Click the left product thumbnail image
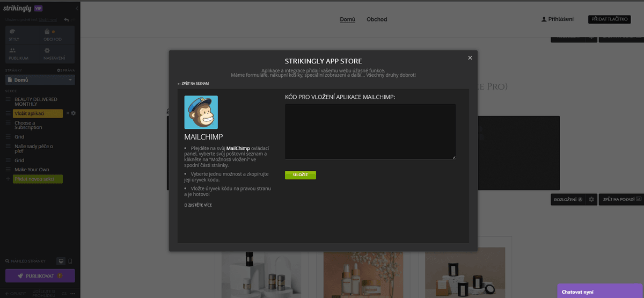Image resolution: width=644 pixels, height=298 pixels. click(261, 273)
